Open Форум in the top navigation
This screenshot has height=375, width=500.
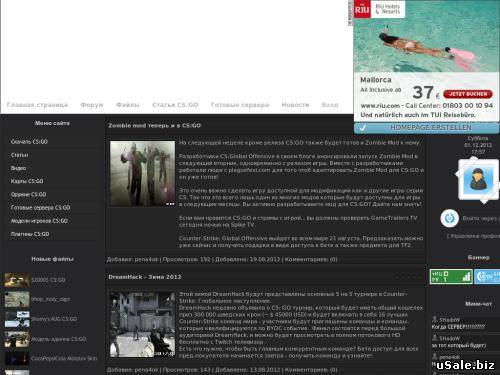tap(92, 105)
